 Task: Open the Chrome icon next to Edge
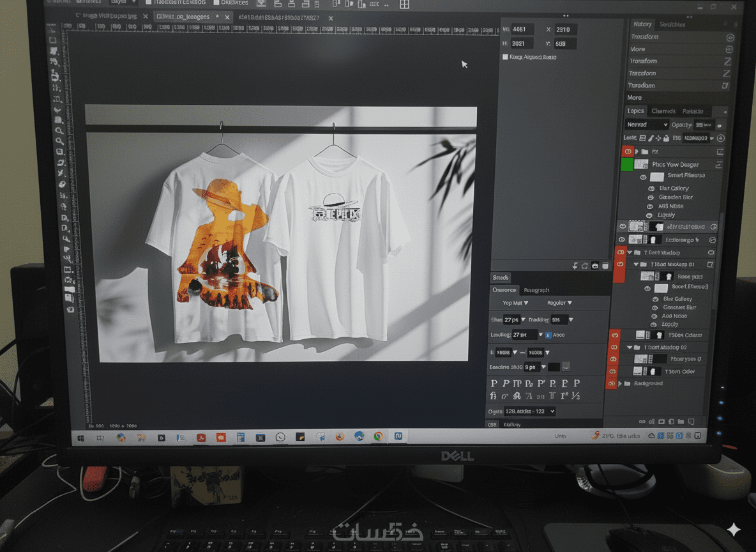(379, 436)
